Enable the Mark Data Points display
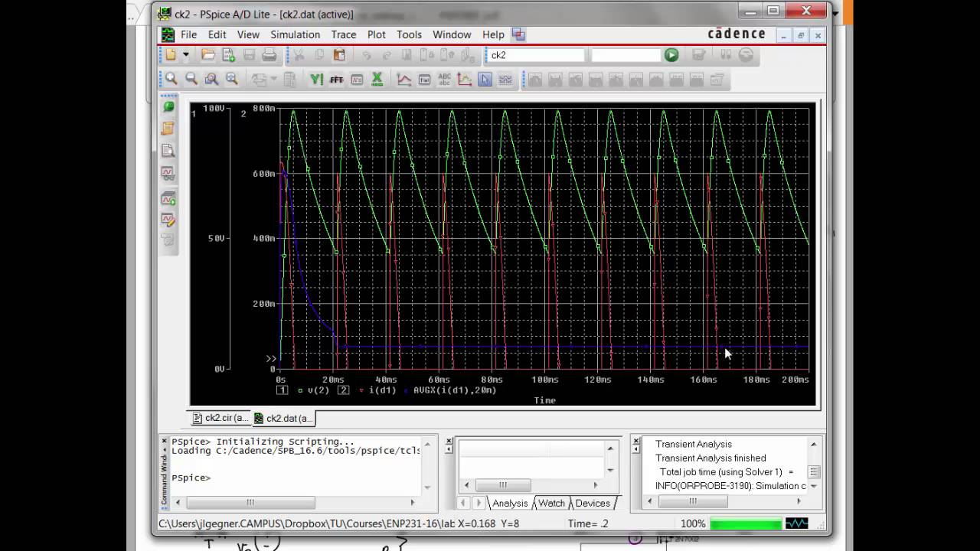 tap(505, 79)
